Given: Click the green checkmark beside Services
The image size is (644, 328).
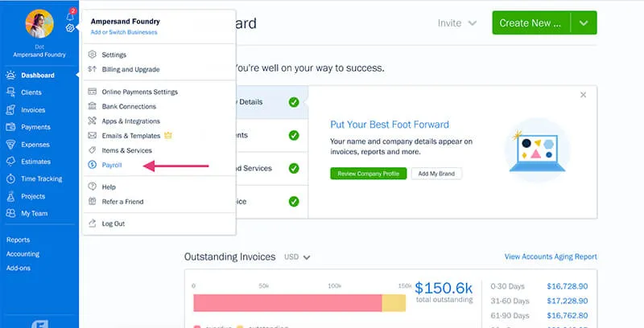Looking at the screenshot, I should pos(294,169).
